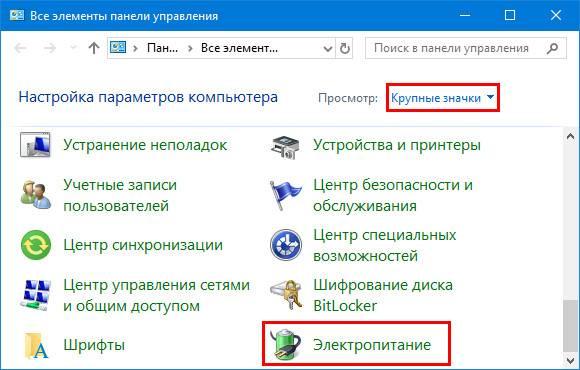Click the BitLocker drive lock icon
580x370 pixels.
click(x=286, y=295)
